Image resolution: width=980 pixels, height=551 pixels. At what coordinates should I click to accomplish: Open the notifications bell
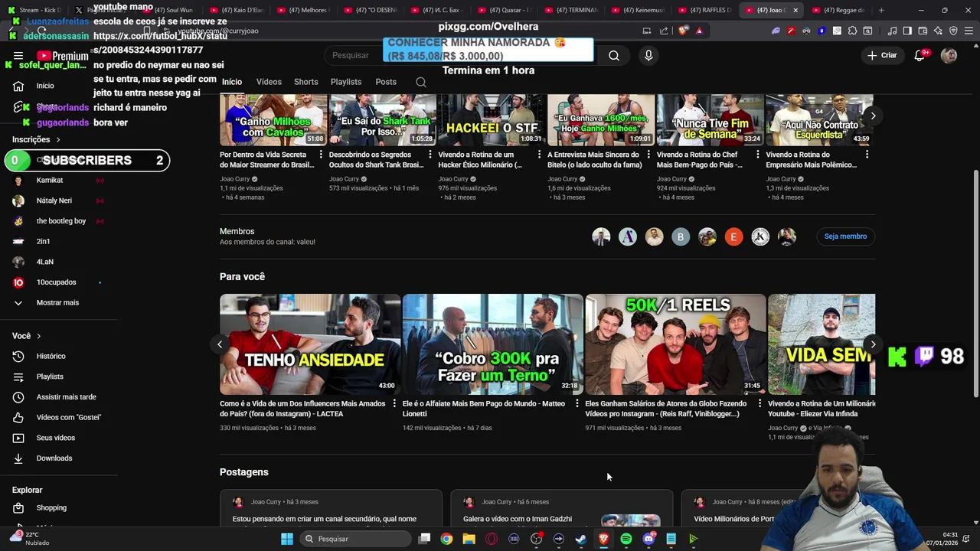click(x=920, y=55)
